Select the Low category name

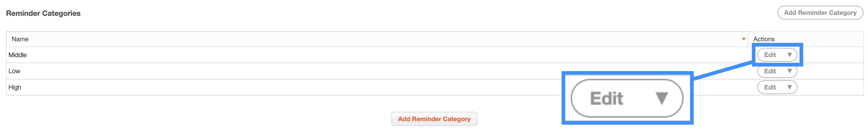point(14,71)
